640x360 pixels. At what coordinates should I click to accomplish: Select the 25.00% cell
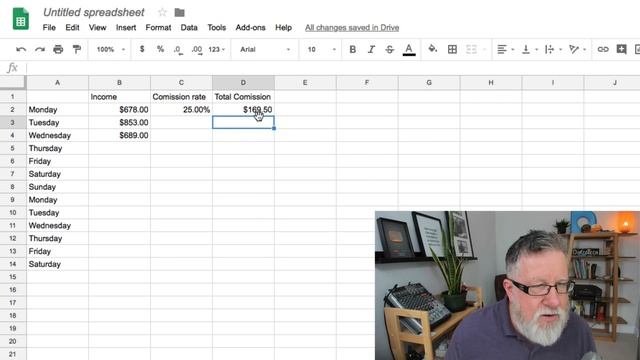click(181, 109)
